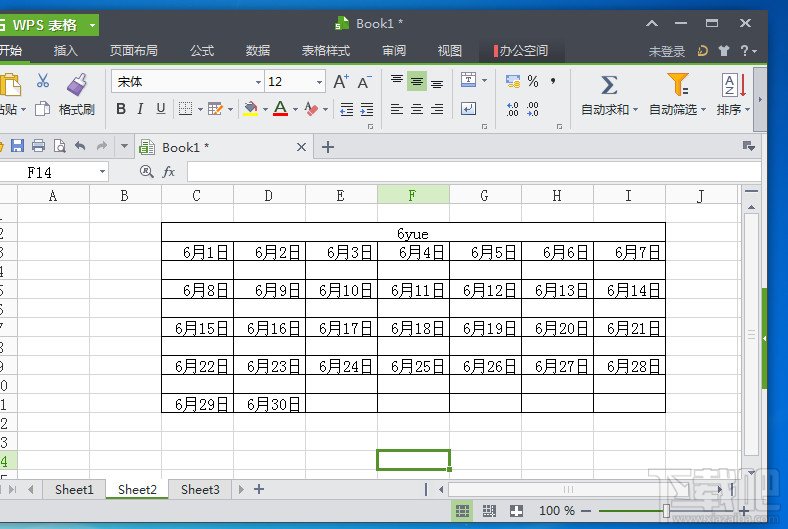Click the zoom magnifier icon beside fx
The width and height of the screenshot is (788, 529).
point(146,172)
